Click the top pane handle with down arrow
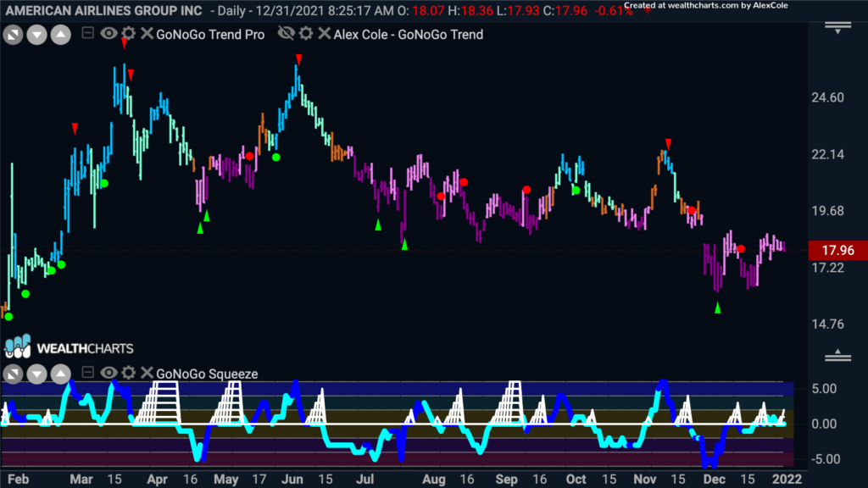Screen dimensions: 868x488 coord(837,28)
